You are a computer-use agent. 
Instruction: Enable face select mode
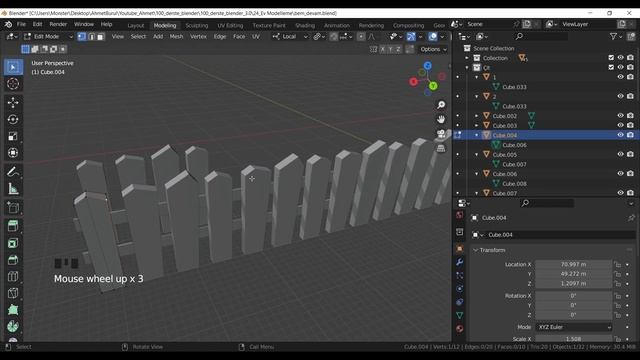pos(100,37)
